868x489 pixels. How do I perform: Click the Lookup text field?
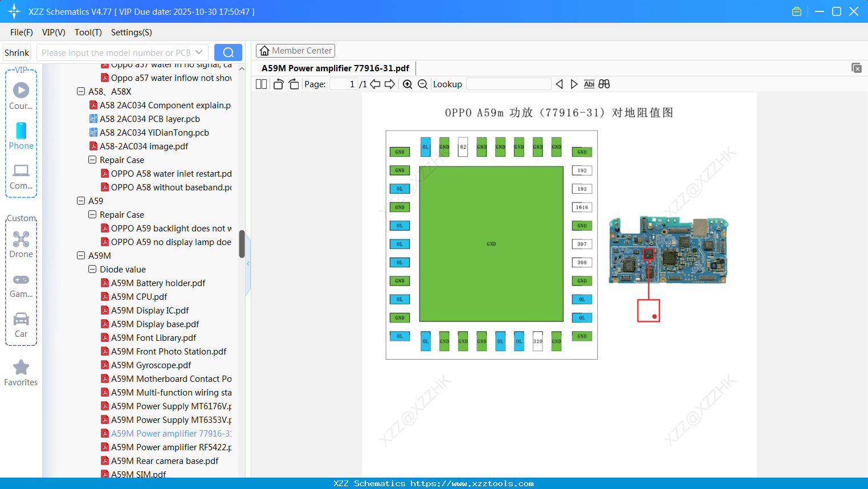(508, 84)
